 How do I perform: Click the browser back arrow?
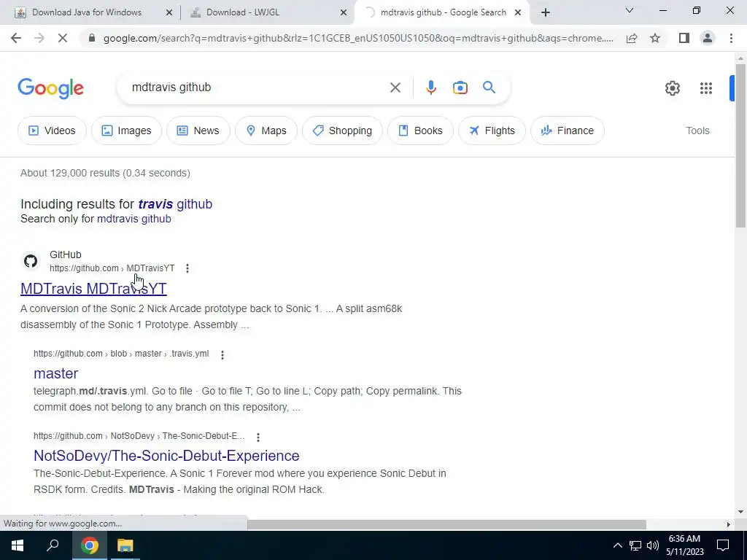(16, 38)
